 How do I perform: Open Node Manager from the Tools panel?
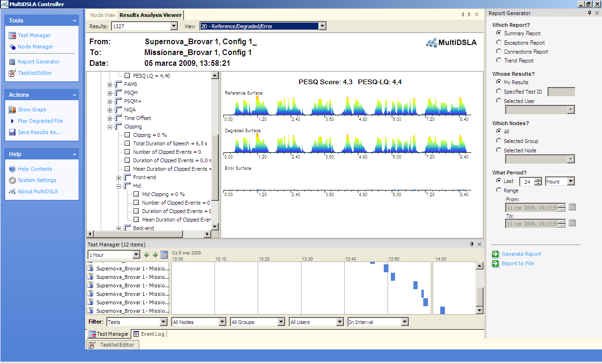(x=35, y=47)
